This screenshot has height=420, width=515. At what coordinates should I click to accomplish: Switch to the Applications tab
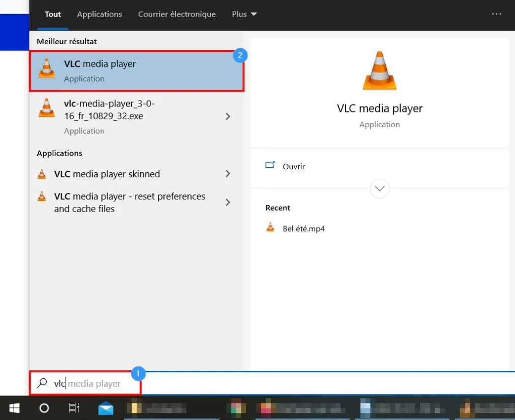100,15
